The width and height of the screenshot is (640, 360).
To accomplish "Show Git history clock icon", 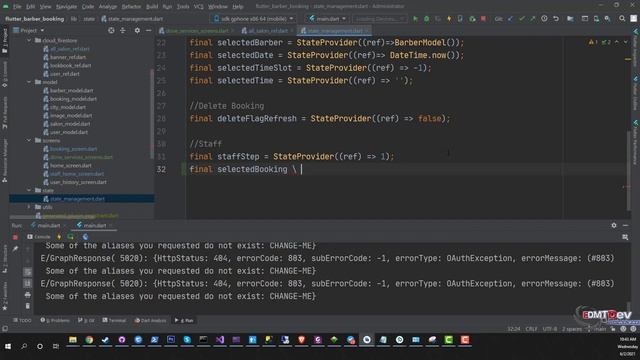I will [544, 19].
